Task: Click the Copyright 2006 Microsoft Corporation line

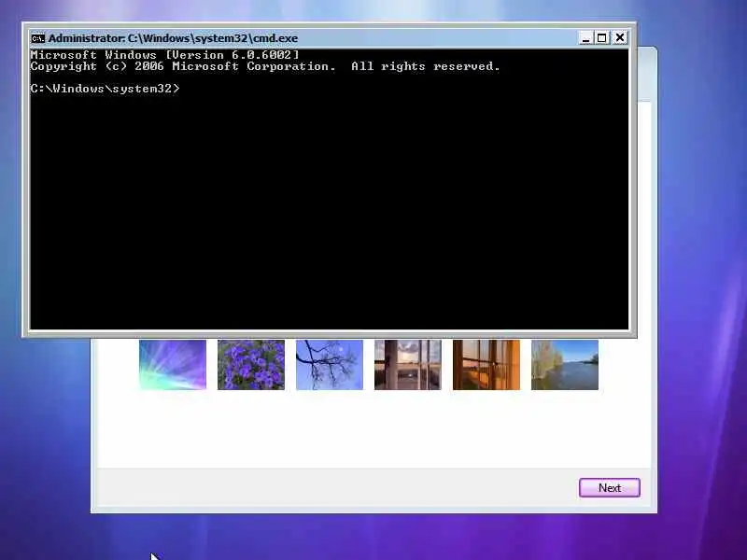Action: (265, 66)
